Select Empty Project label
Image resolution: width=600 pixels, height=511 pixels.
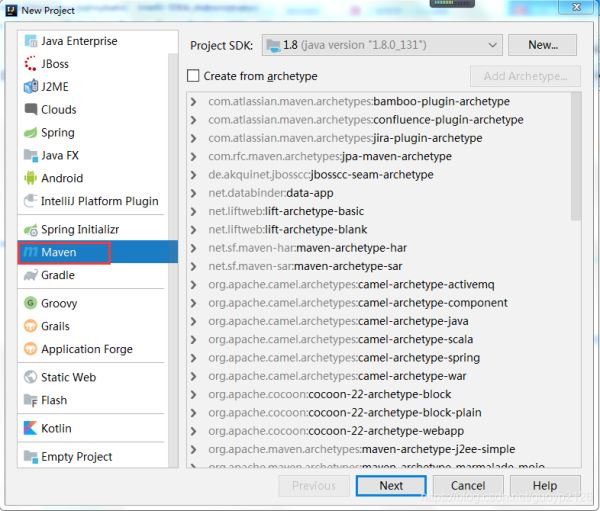[x=77, y=456]
